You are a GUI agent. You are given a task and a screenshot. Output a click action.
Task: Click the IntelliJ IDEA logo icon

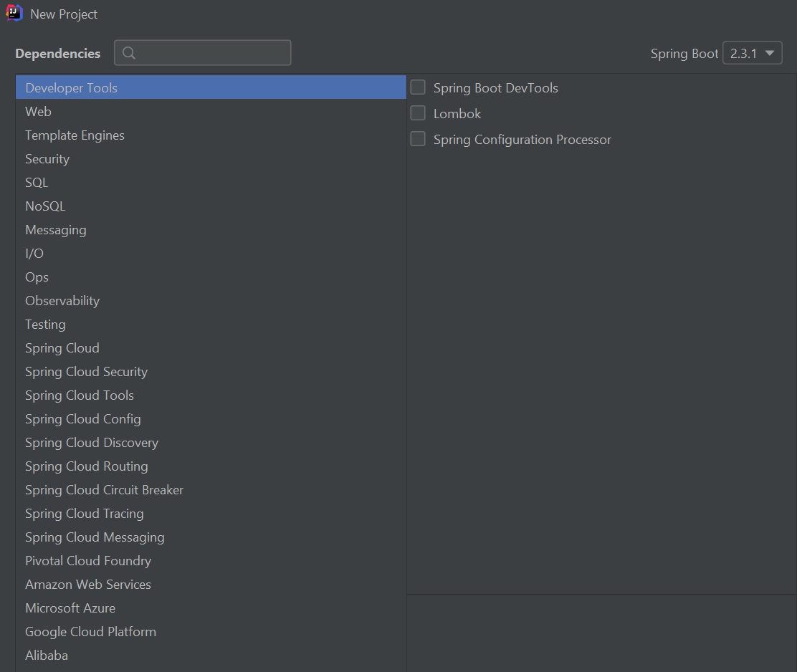14,13
